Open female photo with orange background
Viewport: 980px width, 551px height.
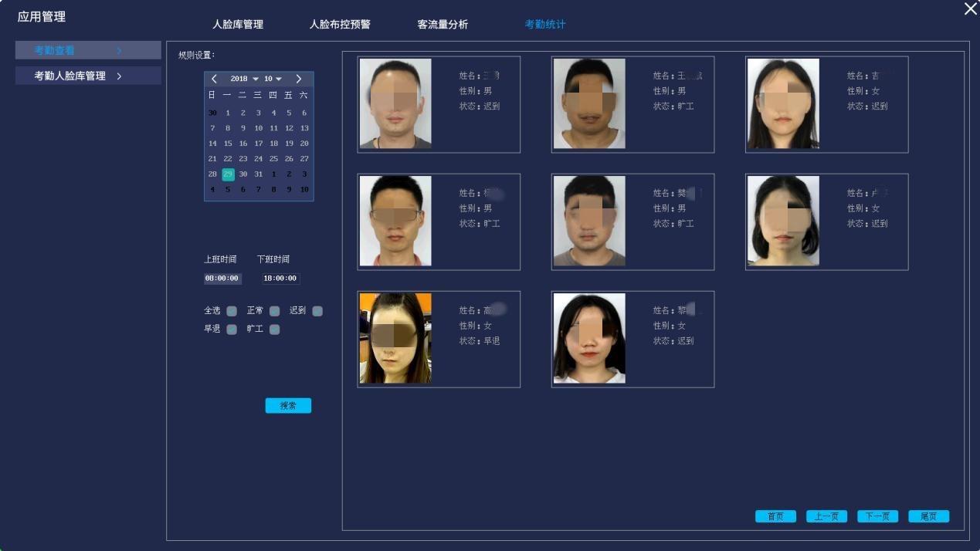point(395,338)
